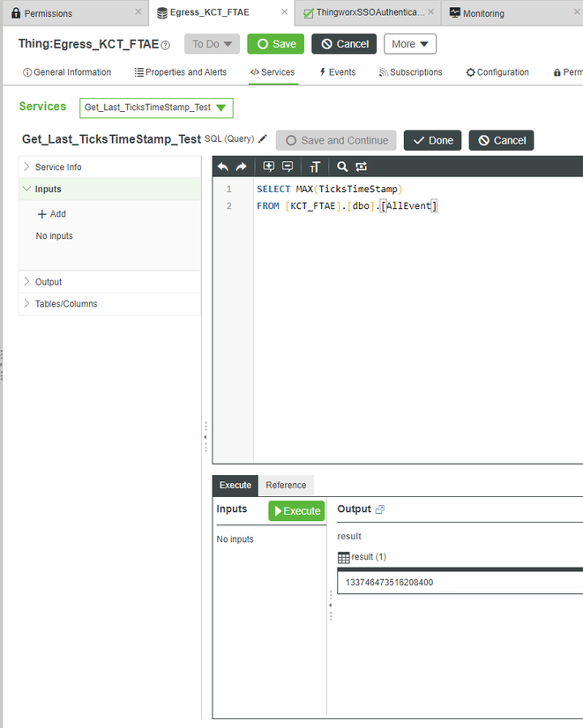Select the Reference tab
Image resolution: width=583 pixels, height=728 pixels.
click(286, 485)
